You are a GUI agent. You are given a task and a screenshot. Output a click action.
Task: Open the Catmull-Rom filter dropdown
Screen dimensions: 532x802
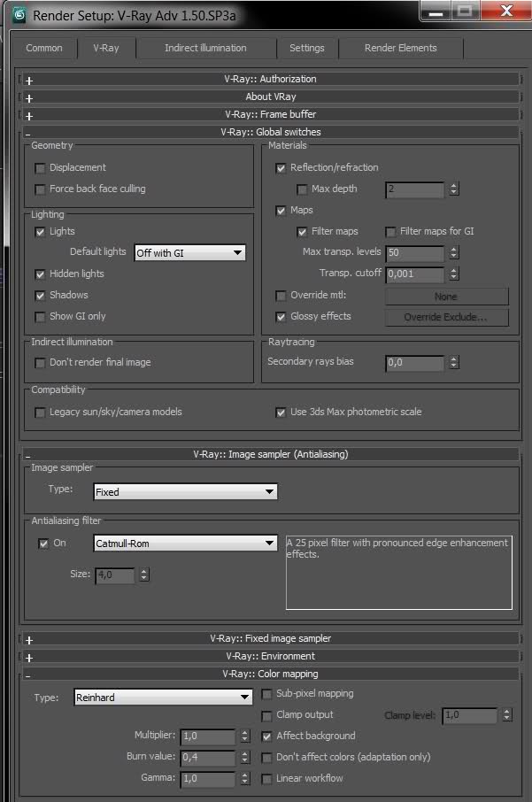click(186, 544)
